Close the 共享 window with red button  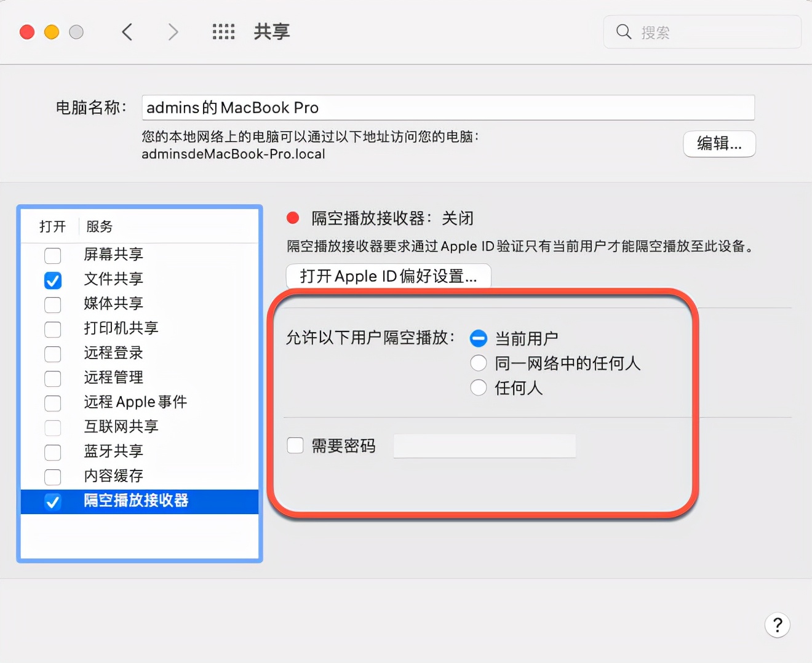[27, 32]
